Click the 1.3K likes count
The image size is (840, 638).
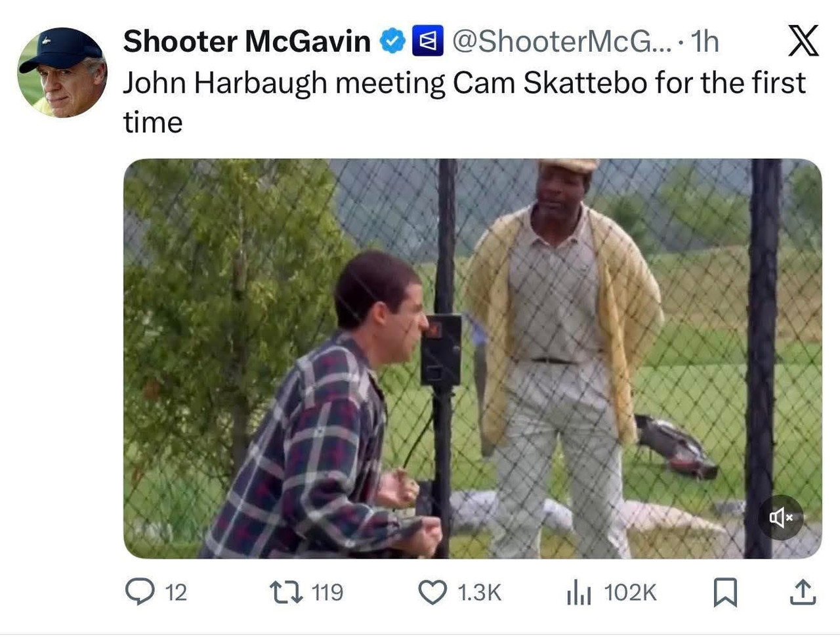(x=479, y=593)
